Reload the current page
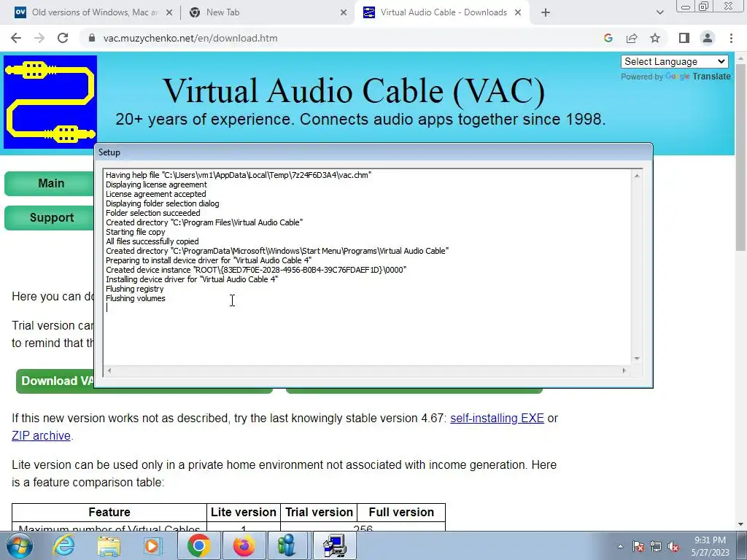This screenshot has height=560, width=747. pos(63,38)
